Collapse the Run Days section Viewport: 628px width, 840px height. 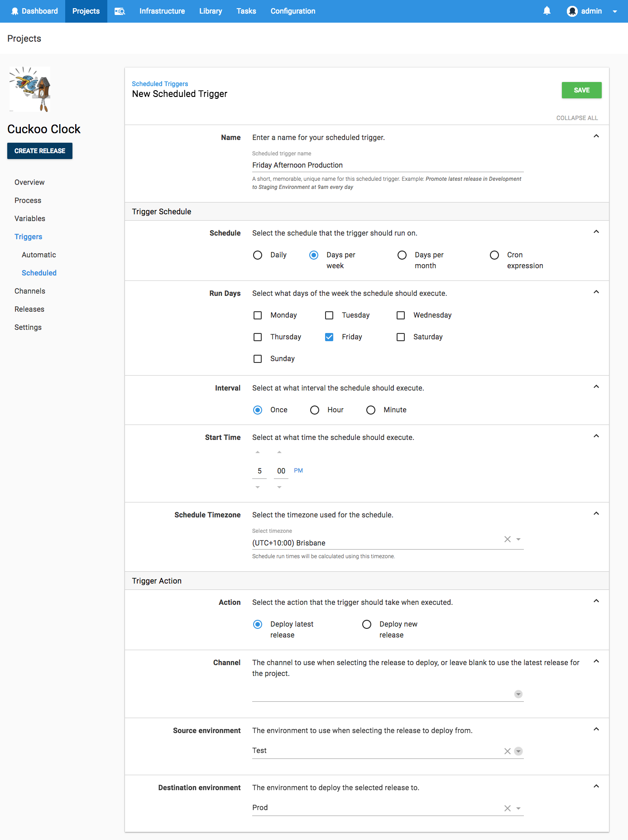[596, 292]
